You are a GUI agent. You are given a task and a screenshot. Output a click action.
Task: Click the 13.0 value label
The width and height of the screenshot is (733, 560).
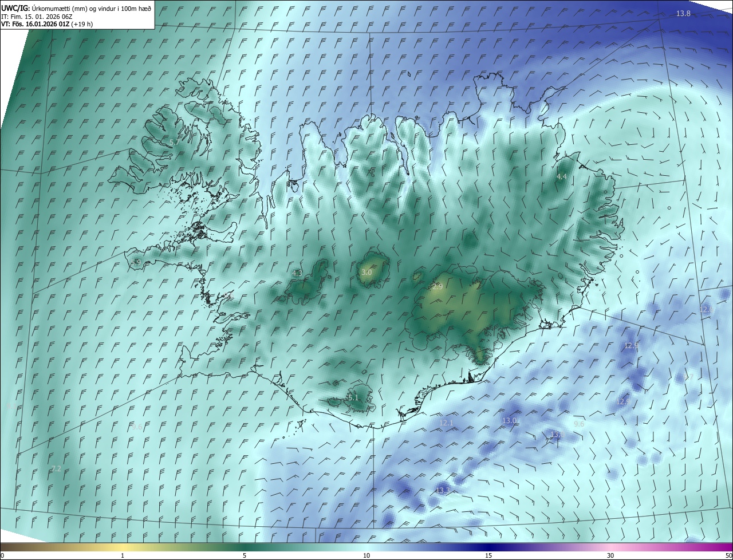[x=510, y=420]
